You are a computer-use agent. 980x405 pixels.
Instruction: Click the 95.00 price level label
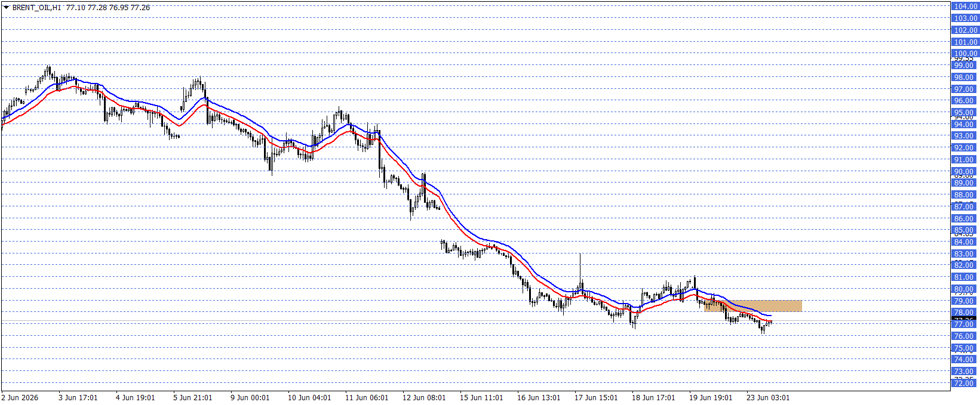965,112
